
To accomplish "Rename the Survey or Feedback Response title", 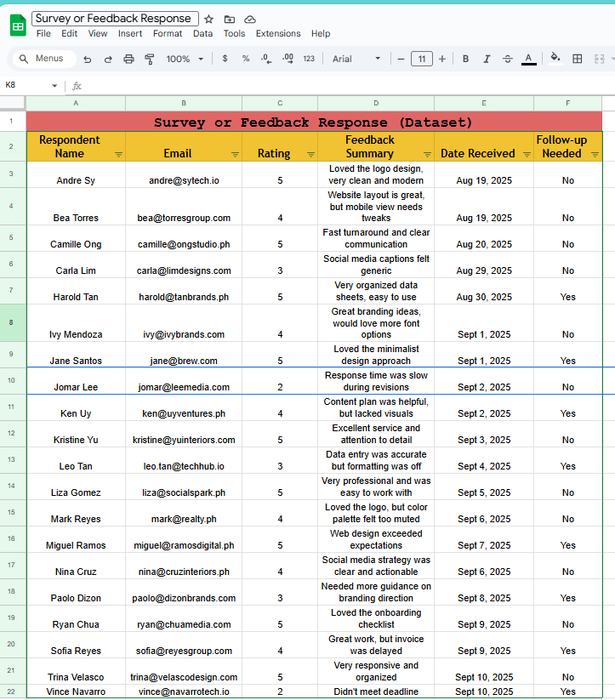I will (x=115, y=19).
